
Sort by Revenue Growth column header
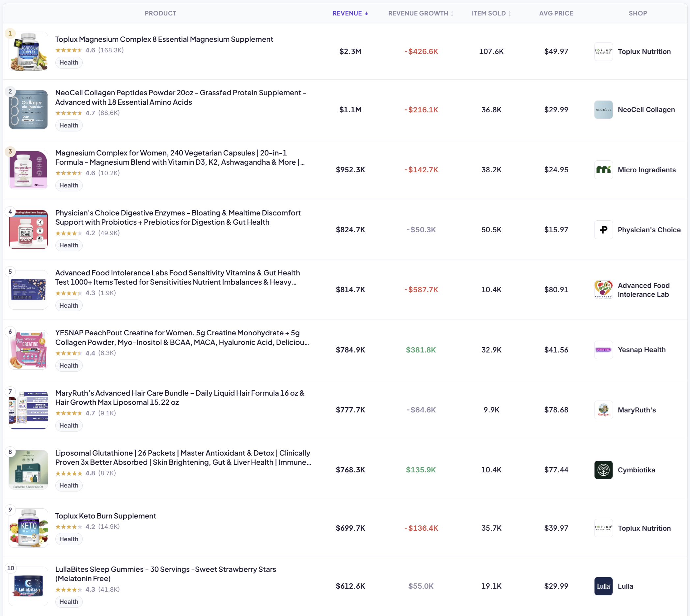[x=421, y=13]
